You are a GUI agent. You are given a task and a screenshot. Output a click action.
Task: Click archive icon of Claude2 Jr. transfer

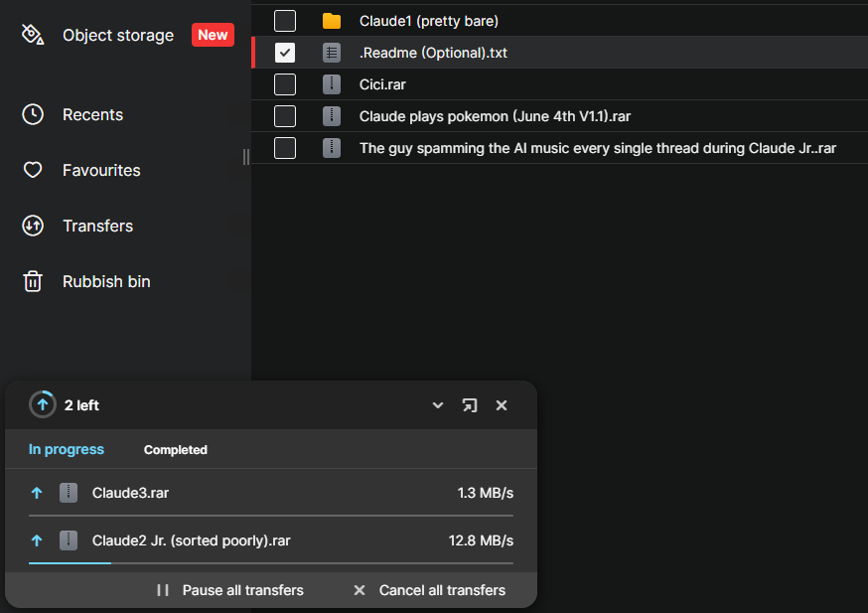(x=69, y=540)
